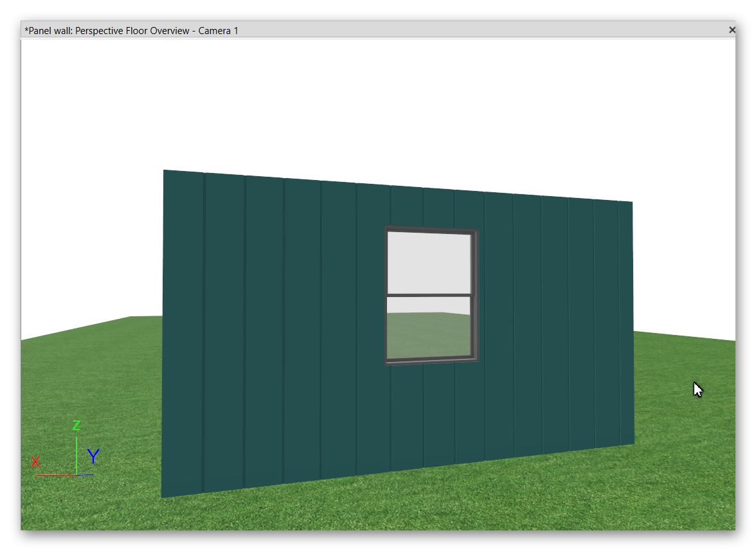This screenshot has height=551, width=756.
Task: Click the upper glass pane of the window
Action: point(429,262)
